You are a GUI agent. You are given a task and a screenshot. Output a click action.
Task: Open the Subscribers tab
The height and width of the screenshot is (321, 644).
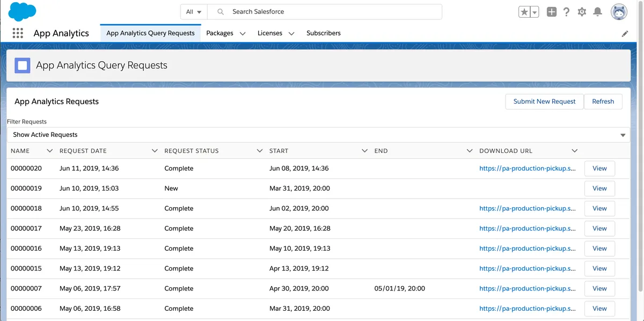324,33
